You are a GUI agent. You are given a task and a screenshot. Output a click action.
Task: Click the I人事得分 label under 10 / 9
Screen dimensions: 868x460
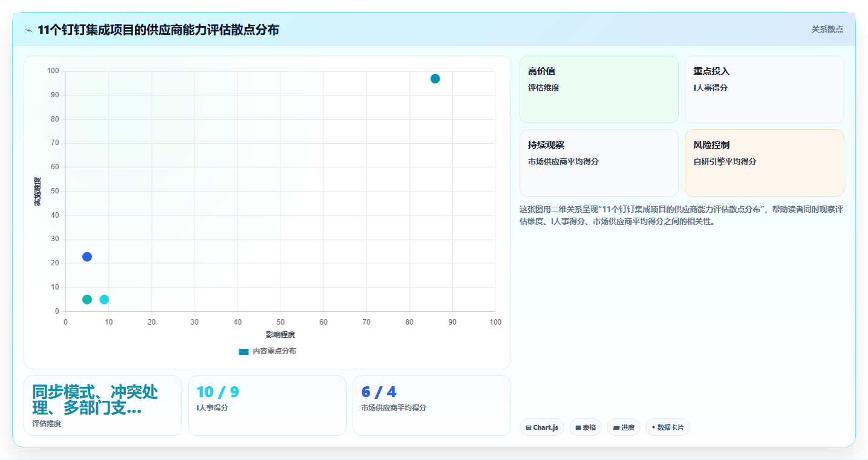(212, 408)
